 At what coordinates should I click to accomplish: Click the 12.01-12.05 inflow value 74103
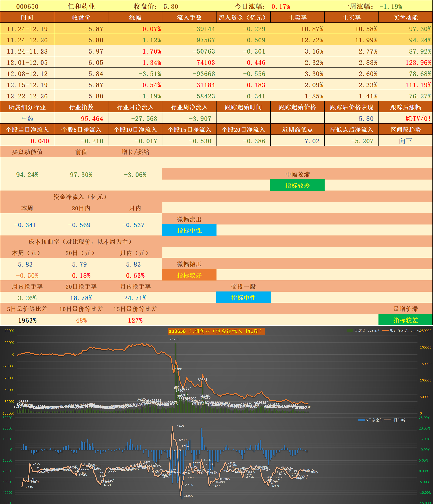coord(206,63)
